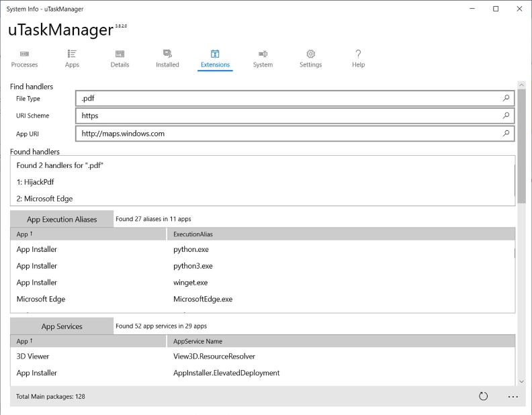Click the Details tab label
The width and height of the screenshot is (532, 415).
pos(120,64)
